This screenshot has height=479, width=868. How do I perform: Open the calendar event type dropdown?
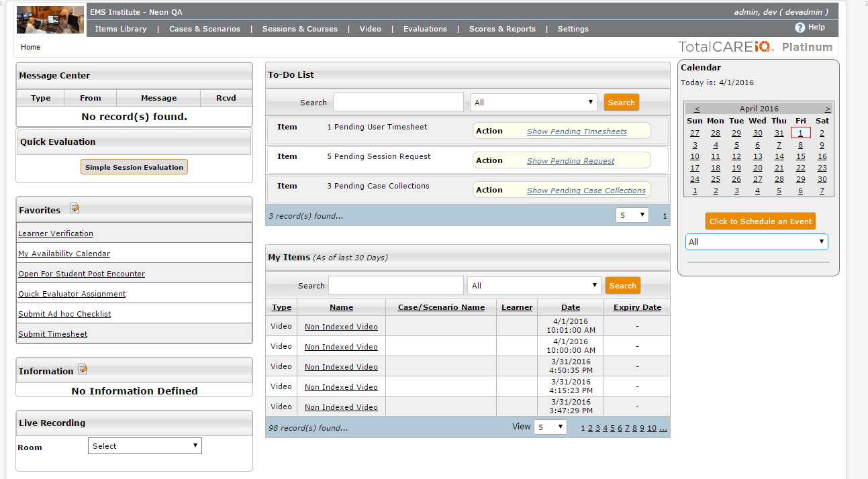pos(757,242)
